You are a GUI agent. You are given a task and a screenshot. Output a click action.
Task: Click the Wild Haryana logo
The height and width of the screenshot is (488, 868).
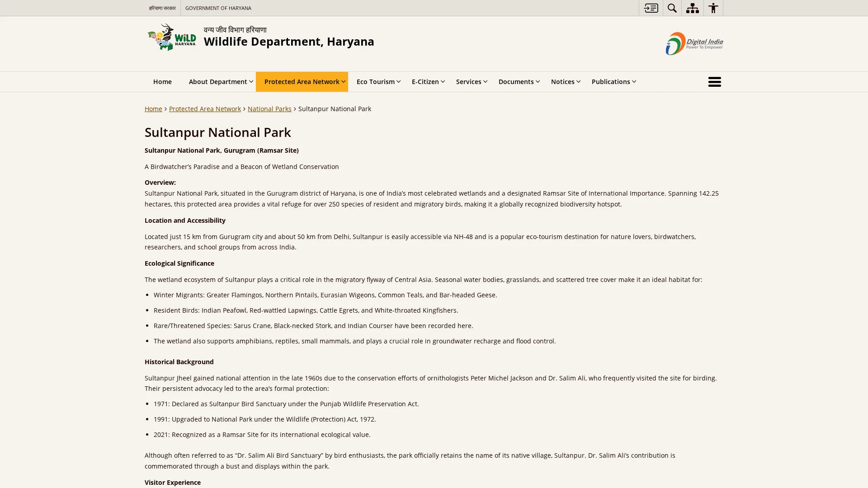coord(172,37)
